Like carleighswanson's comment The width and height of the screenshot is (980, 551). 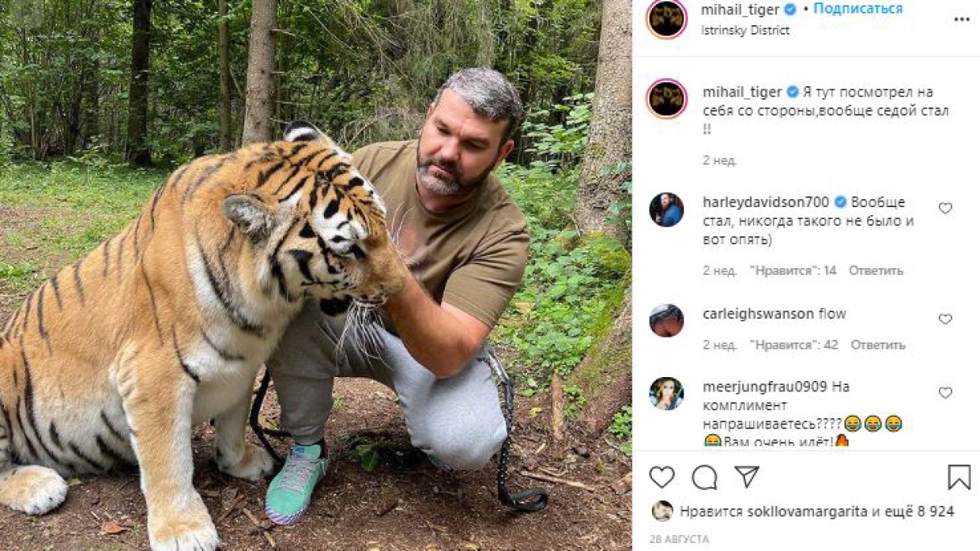point(945,319)
